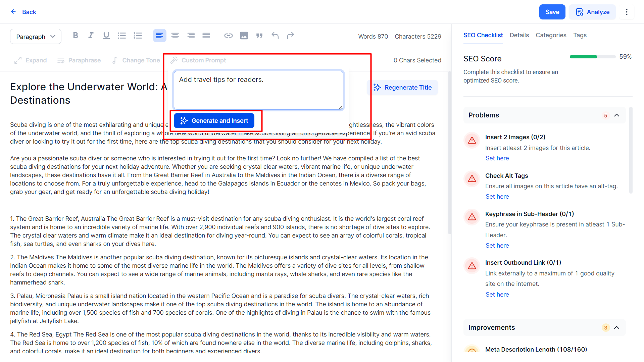Apply underline formatting icon
Image resolution: width=644 pixels, height=362 pixels.
pyautogui.click(x=106, y=36)
